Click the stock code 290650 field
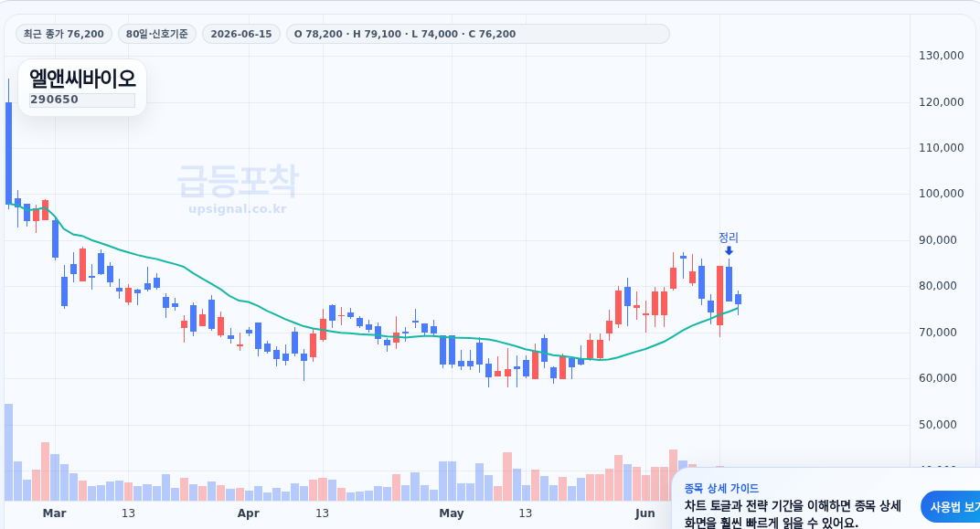 [x=82, y=100]
